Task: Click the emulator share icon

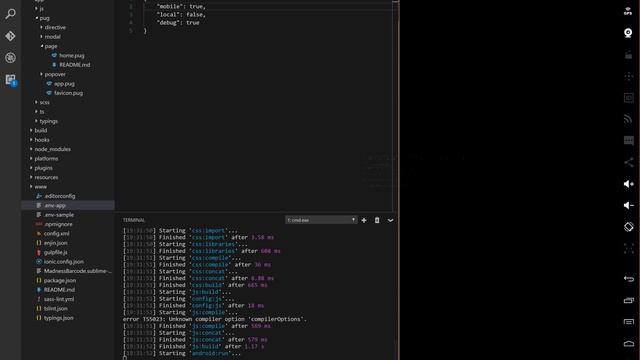Action: [628, 162]
